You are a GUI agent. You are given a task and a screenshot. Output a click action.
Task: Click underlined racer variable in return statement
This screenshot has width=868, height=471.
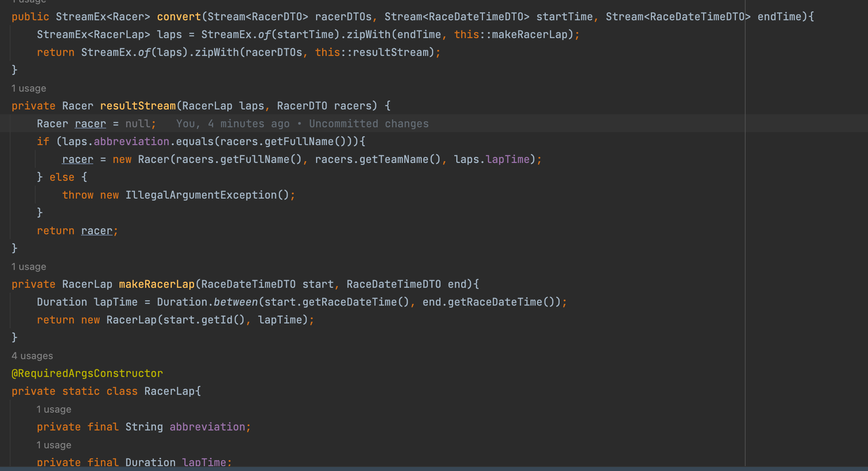click(x=96, y=231)
